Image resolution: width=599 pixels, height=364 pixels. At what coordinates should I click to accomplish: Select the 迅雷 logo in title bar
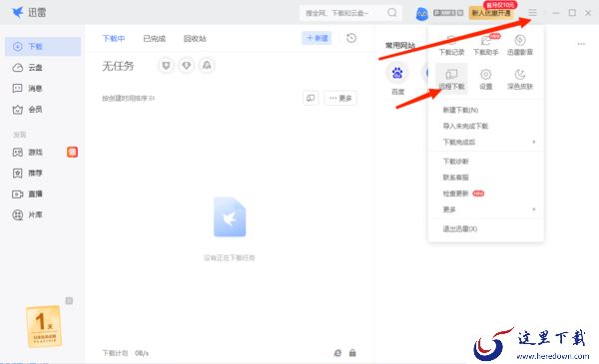tap(29, 13)
